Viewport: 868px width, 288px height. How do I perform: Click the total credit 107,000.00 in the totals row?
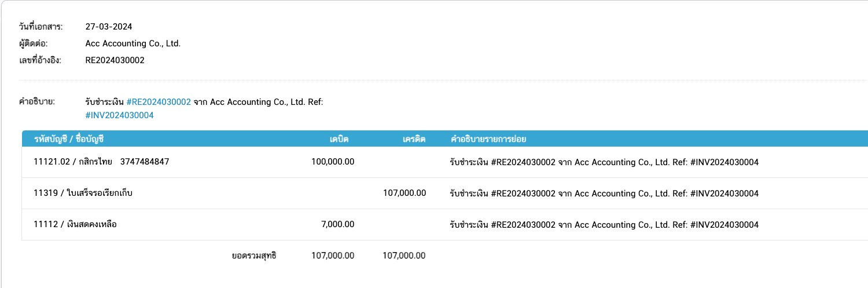tap(404, 256)
